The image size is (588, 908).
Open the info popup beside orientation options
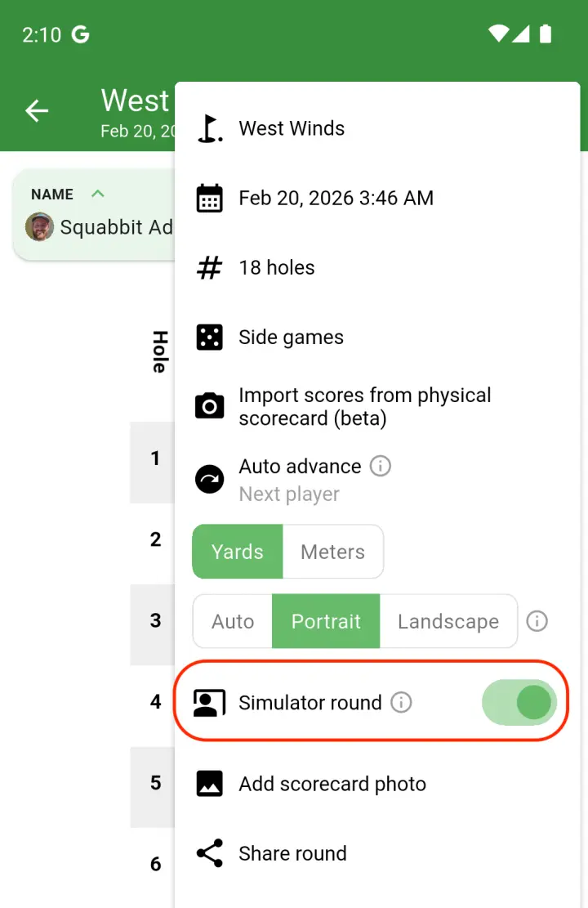(x=537, y=621)
